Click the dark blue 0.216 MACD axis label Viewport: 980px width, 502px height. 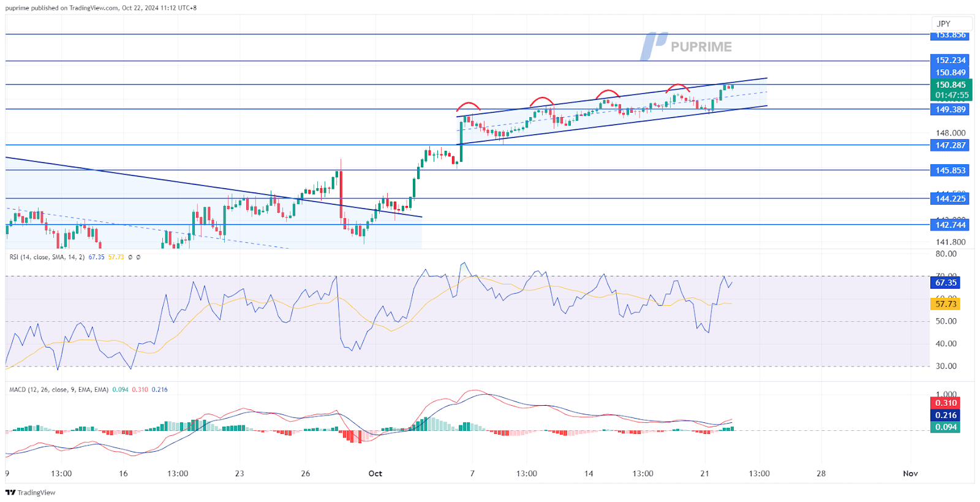pyautogui.click(x=946, y=415)
